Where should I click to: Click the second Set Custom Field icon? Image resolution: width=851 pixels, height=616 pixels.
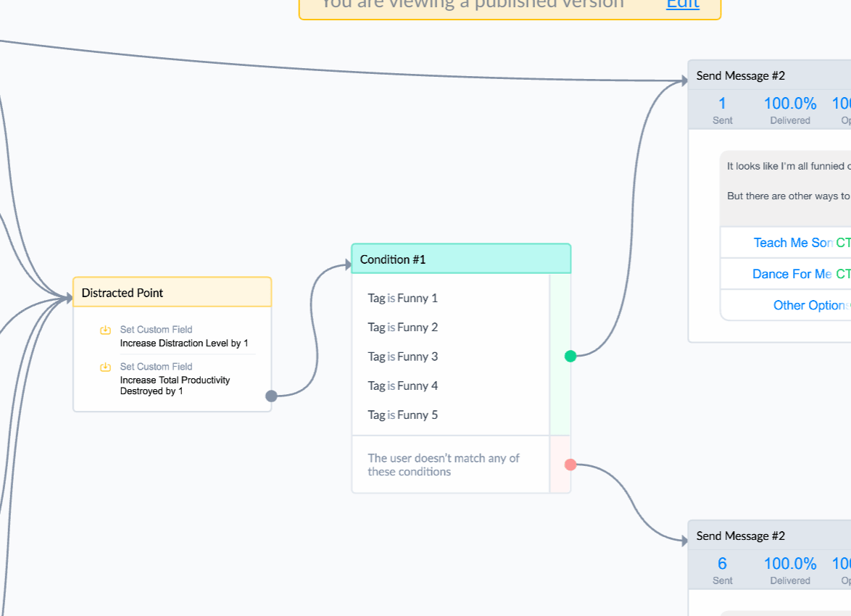[105, 367]
